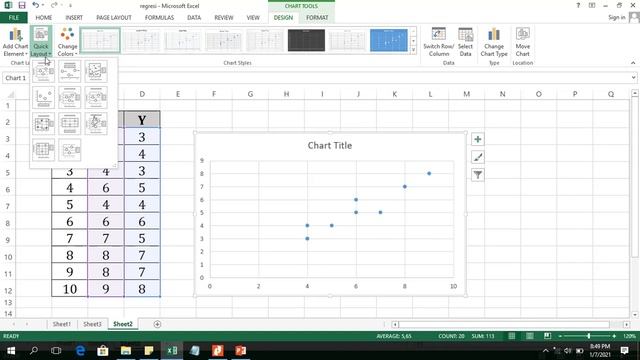This screenshot has width=640, height=360.
Task: Select the first Quick Layout option
Action: tap(43, 71)
